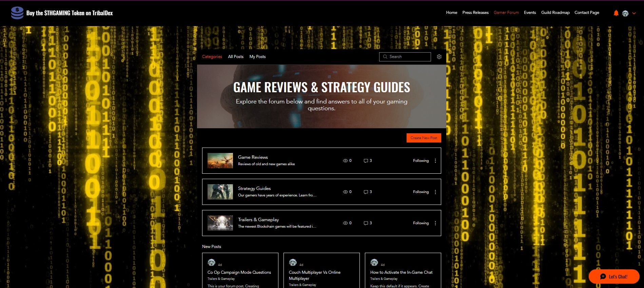Click chat bubble icon in Let's Chat
This screenshot has width=644, height=288.
[x=603, y=276]
